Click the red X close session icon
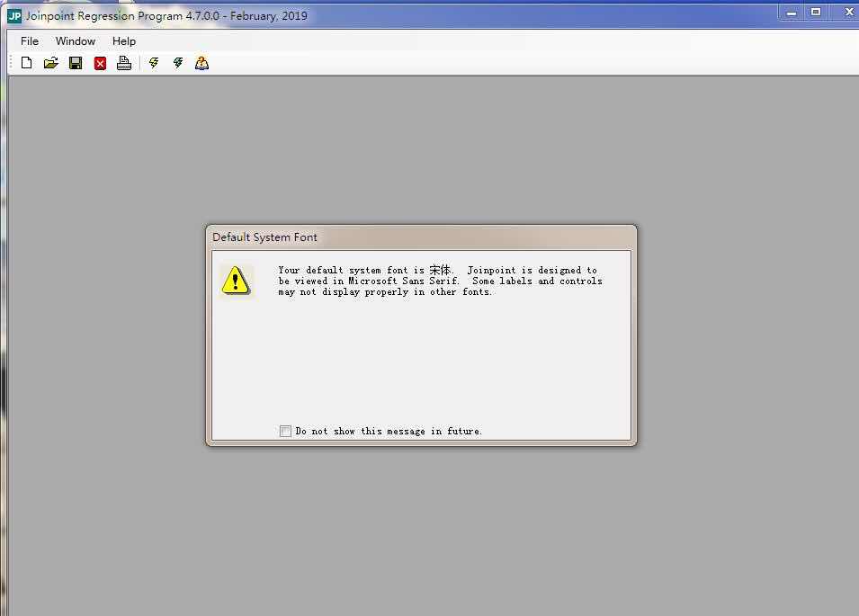The image size is (859, 616). [100, 64]
